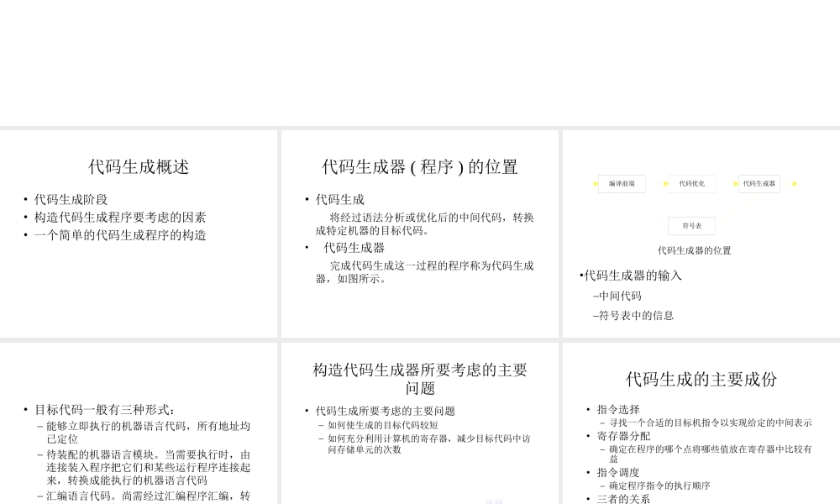Image resolution: width=840 pixels, height=504 pixels.
Task: Click the sub-item –中间代码
Action: (x=617, y=297)
